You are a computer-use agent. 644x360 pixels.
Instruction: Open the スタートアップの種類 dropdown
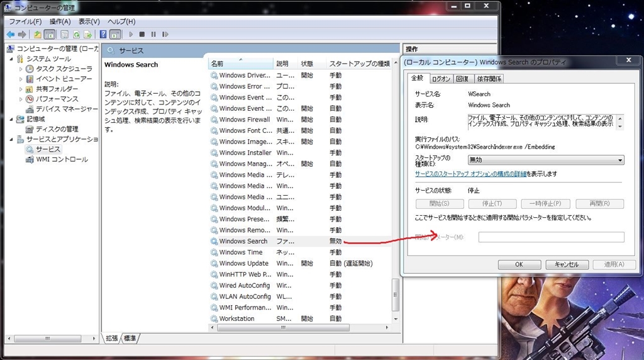tap(546, 160)
